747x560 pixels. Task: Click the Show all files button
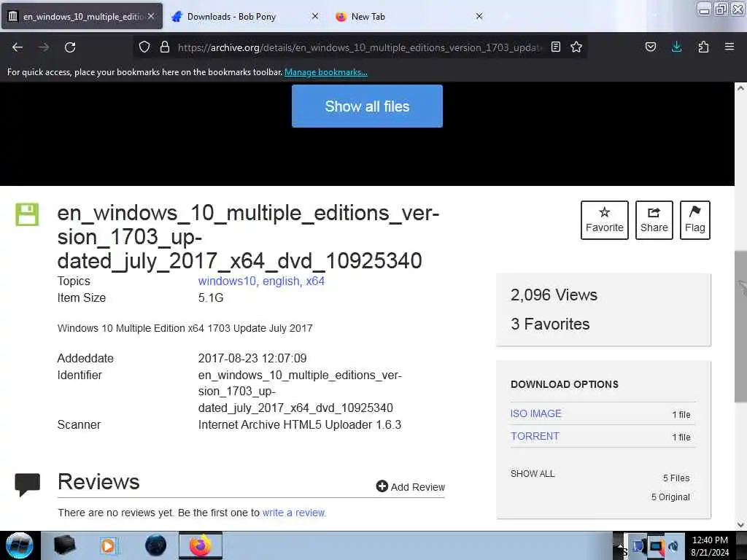coord(367,106)
